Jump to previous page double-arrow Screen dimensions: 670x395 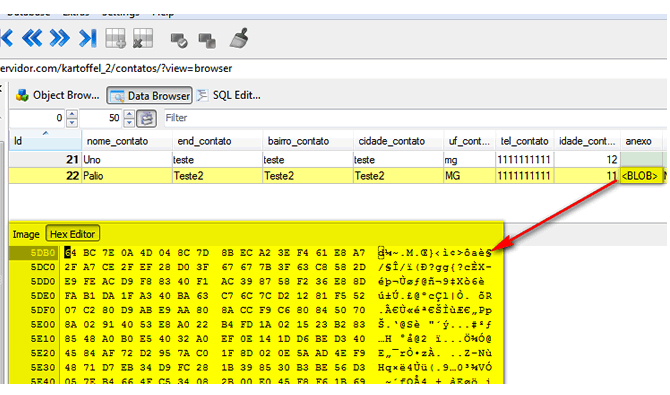[32, 38]
